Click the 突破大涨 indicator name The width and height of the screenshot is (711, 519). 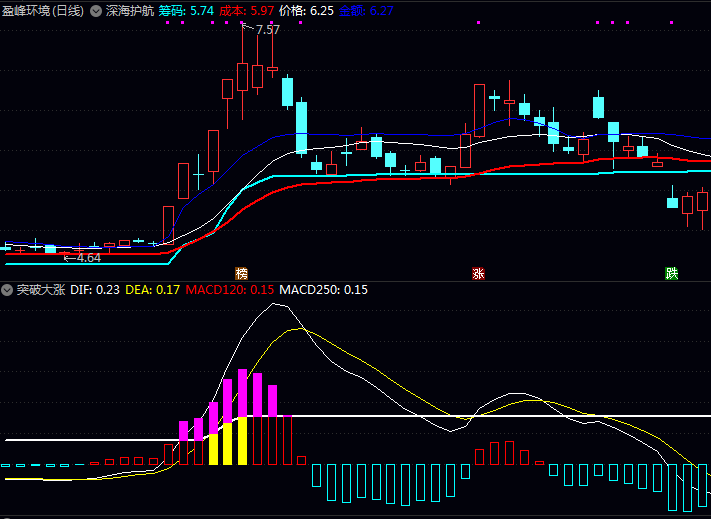click(x=41, y=290)
